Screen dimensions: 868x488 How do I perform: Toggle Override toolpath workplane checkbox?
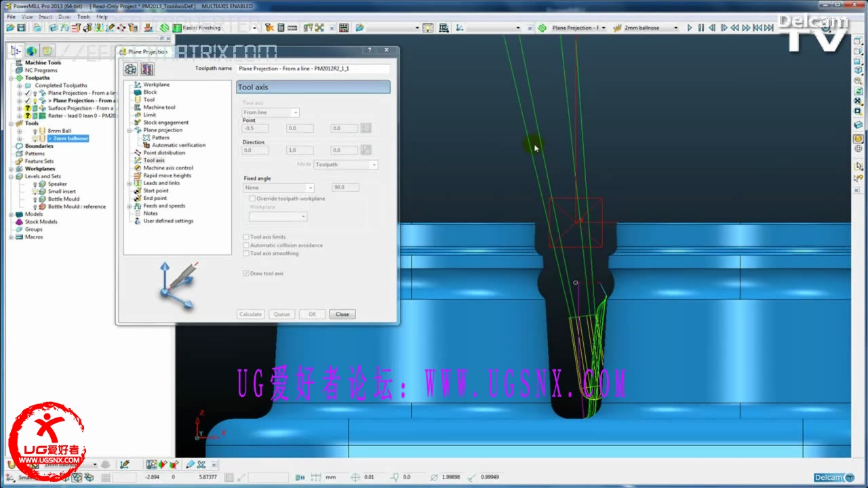pos(252,199)
